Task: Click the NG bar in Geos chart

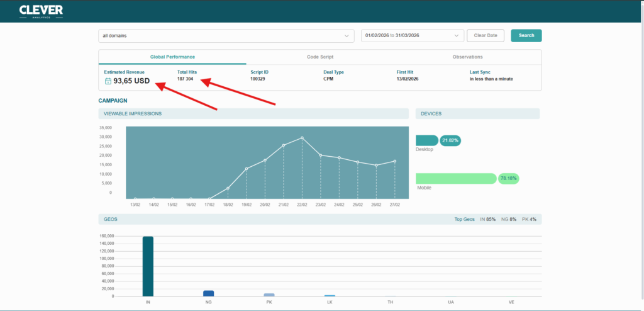Action: (208, 293)
